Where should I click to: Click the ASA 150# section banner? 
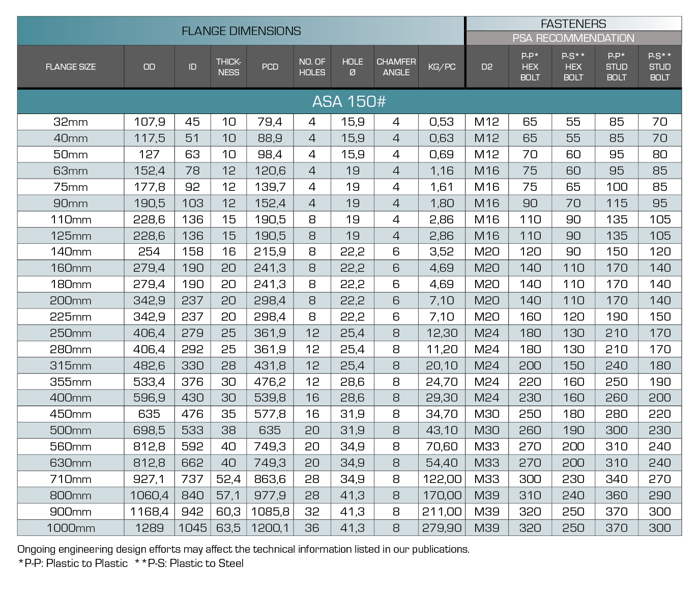[x=349, y=102]
